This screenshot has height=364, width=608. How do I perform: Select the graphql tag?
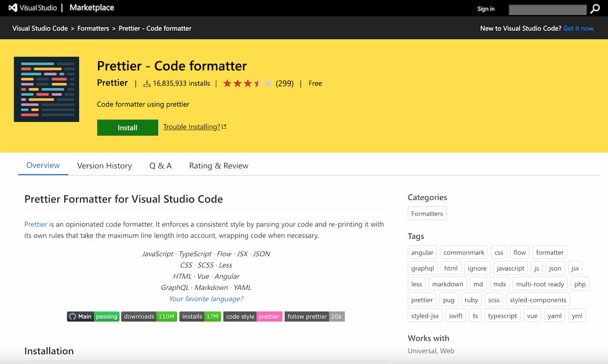tap(423, 268)
